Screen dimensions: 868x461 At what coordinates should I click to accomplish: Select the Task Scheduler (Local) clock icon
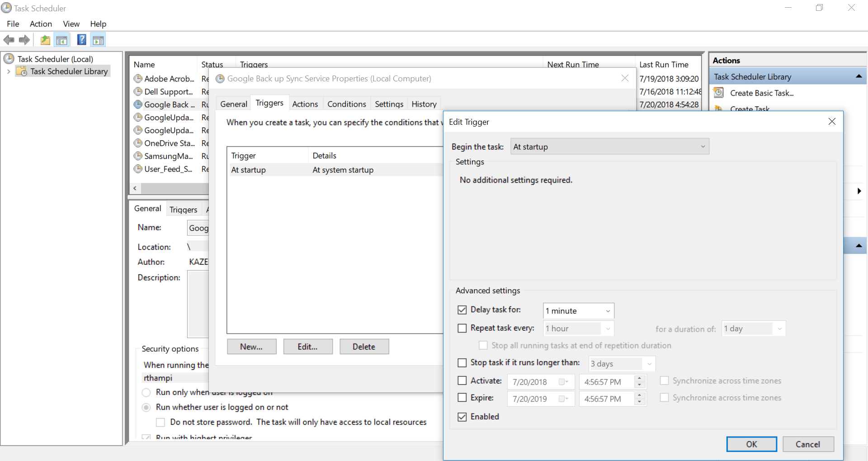click(x=9, y=59)
